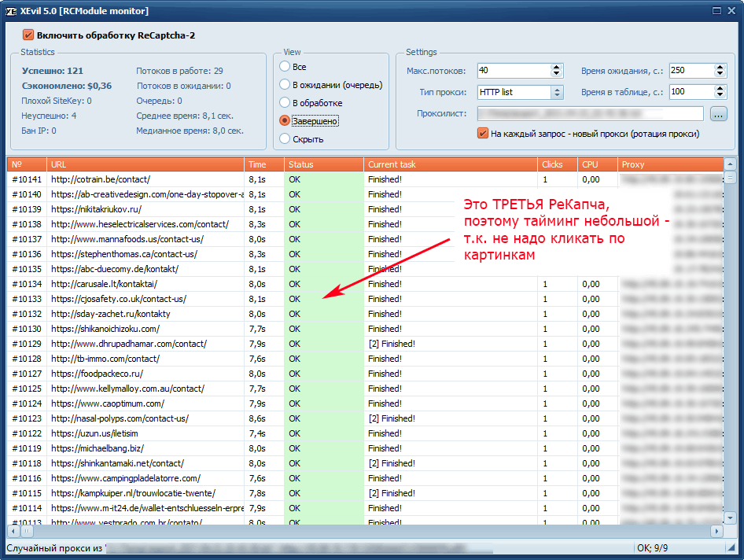Select 'Скрыть' view radio button
Viewport: 744px width, 560px height.
pos(285,138)
